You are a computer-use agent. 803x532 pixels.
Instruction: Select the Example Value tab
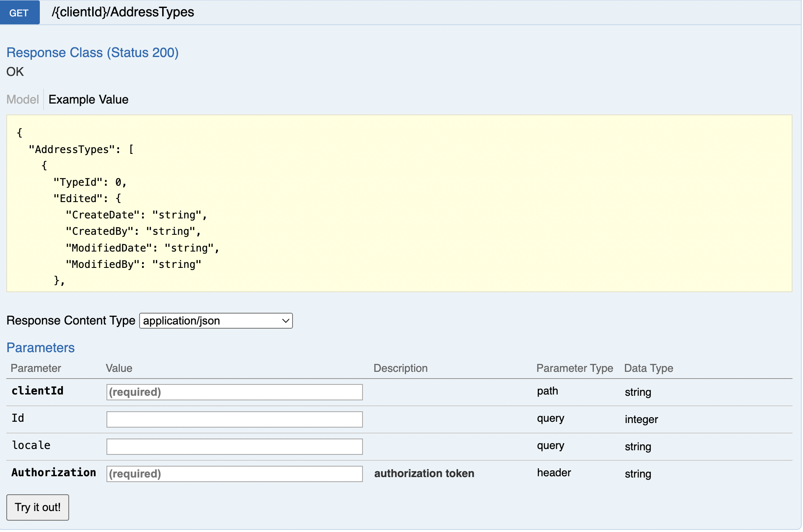[x=88, y=100]
